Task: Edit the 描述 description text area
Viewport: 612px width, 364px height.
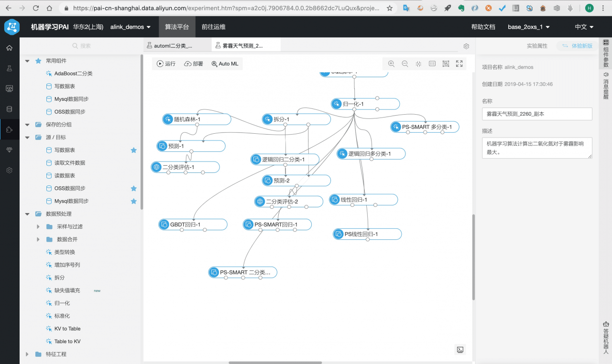Action: click(537, 148)
